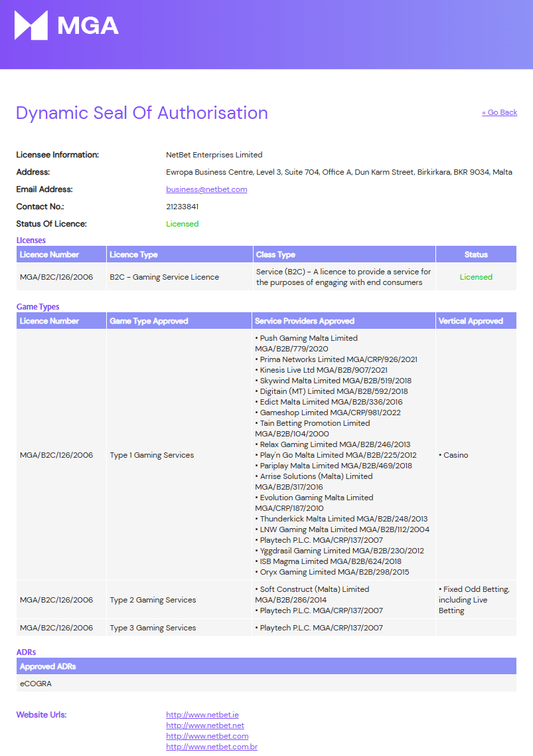This screenshot has width=533, height=756.
Task: Select the Service (B2C) class description
Action: [343, 277]
